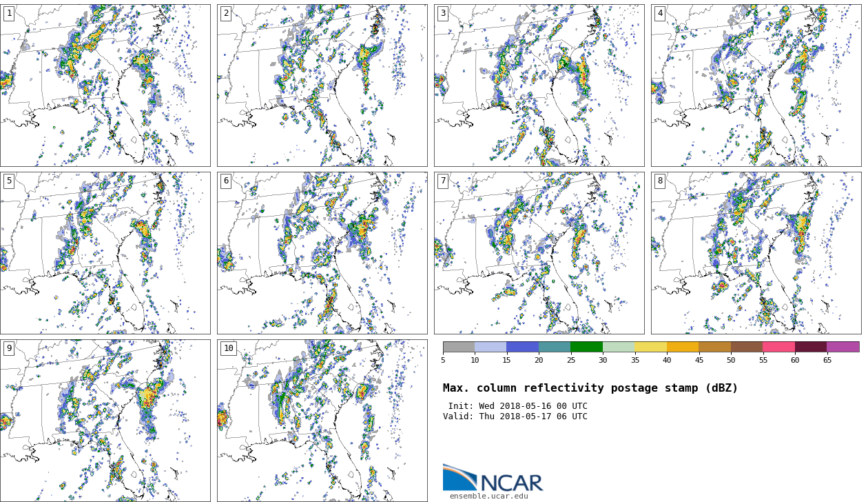Open ensemble member 3 reflectivity map
The width and height of the screenshot is (868, 502).
(539, 85)
